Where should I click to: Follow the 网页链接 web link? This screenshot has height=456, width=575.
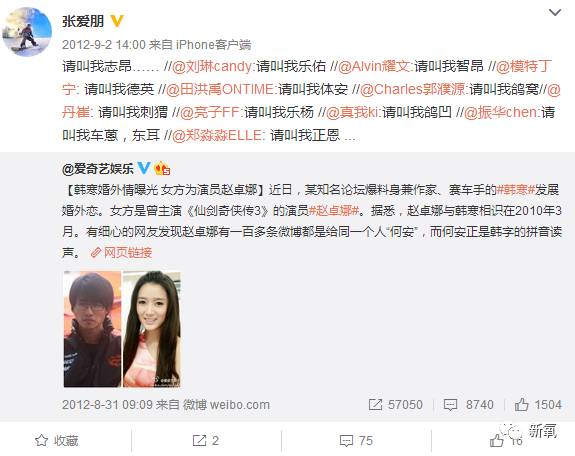coord(121,252)
